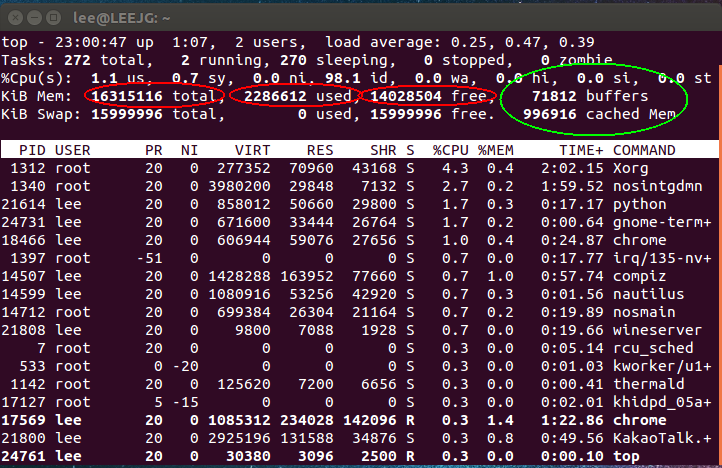Click PID 1312 in process list
This screenshot has height=468, width=722.
tap(28, 168)
